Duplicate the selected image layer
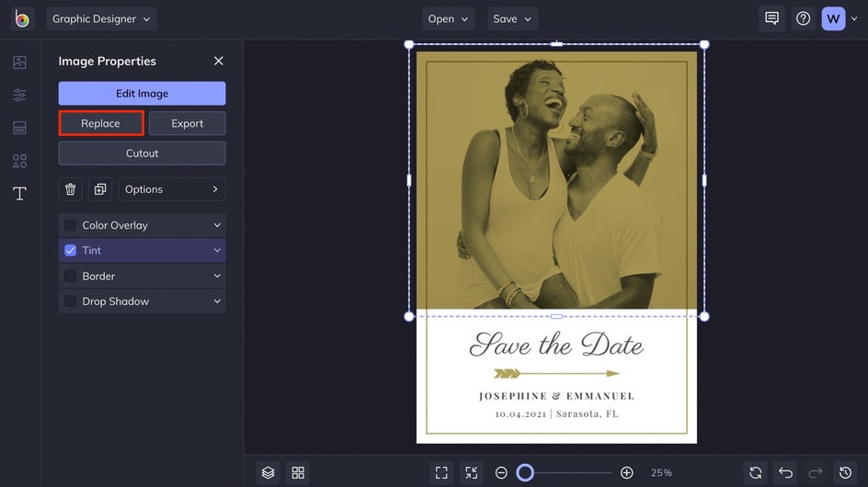This screenshot has height=487, width=868. pyautogui.click(x=100, y=189)
